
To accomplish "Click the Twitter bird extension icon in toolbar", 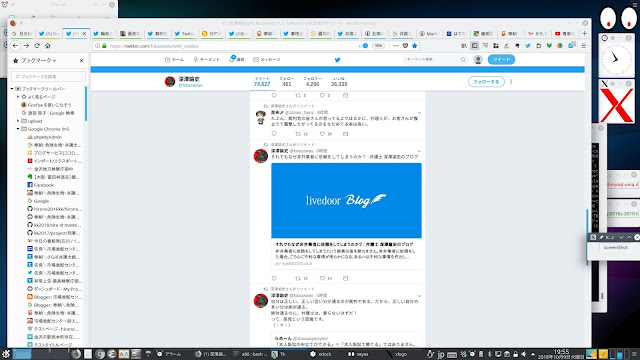I will 528,46.
